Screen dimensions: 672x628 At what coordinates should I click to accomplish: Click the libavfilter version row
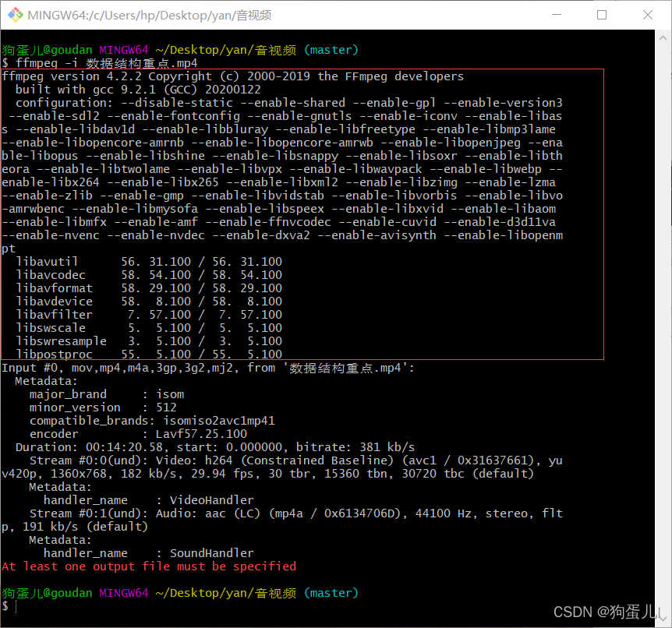[149, 315]
